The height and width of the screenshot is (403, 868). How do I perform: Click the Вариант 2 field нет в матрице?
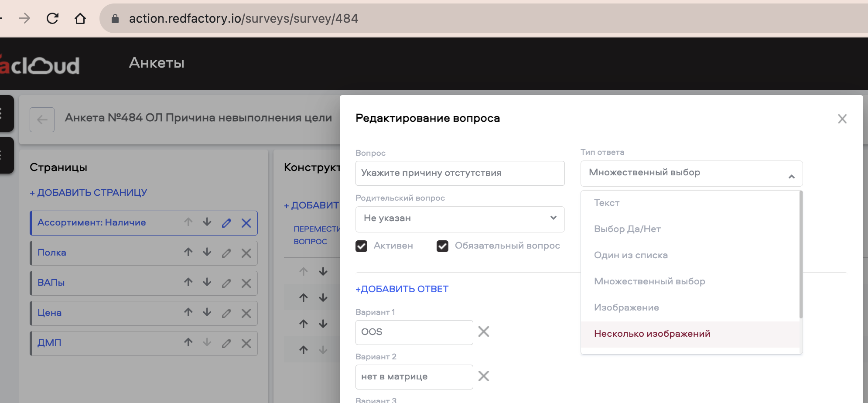click(x=414, y=377)
